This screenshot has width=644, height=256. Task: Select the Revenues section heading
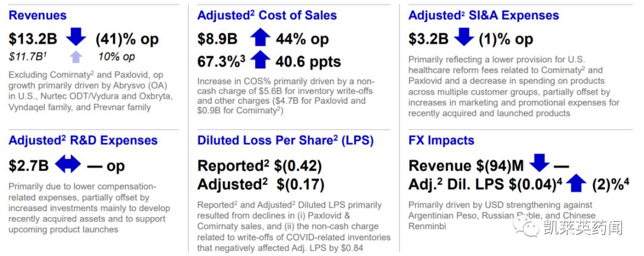click(x=37, y=16)
